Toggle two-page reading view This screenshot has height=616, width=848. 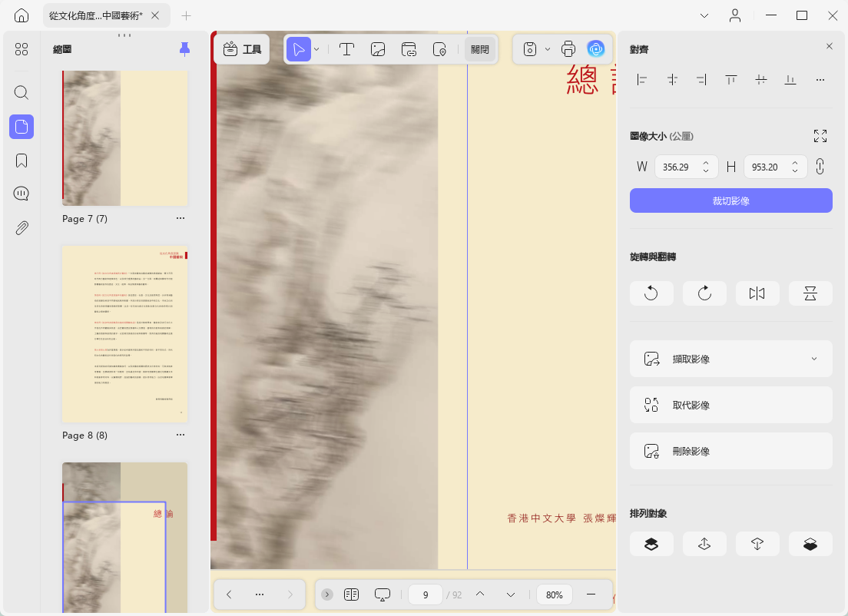click(351, 594)
